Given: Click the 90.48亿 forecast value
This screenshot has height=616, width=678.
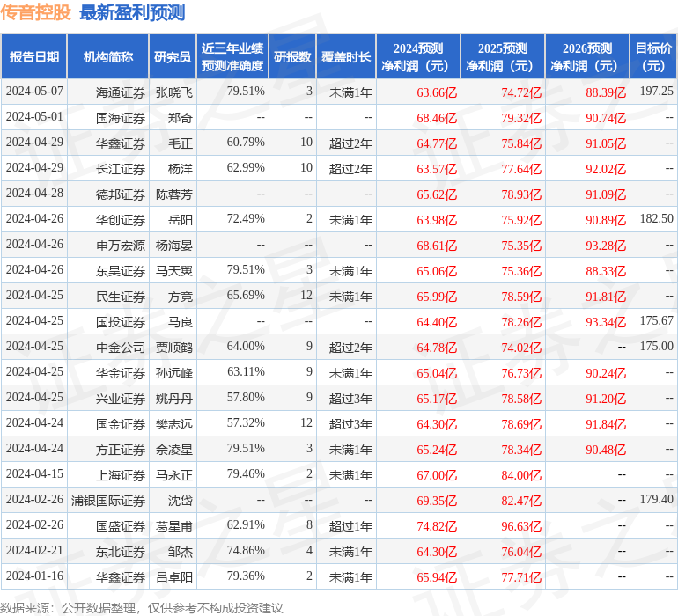Looking at the screenshot, I should click(606, 449).
